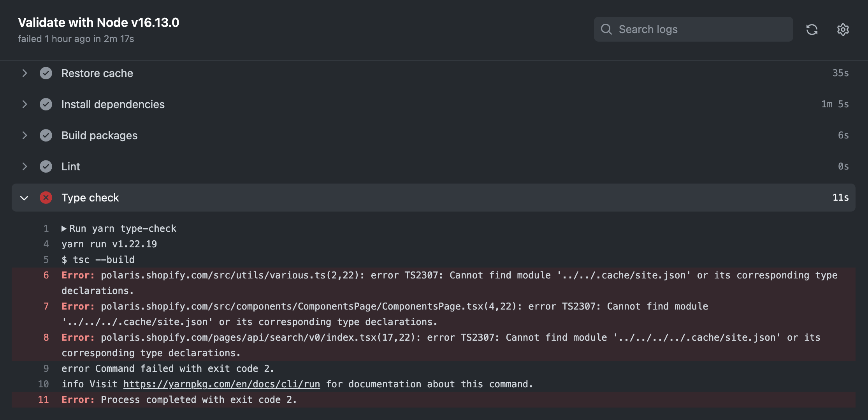The width and height of the screenshot is (868, 420).
Task: Click the Validate with Node v16.13.0 title
Action: [x=98, y=22]
